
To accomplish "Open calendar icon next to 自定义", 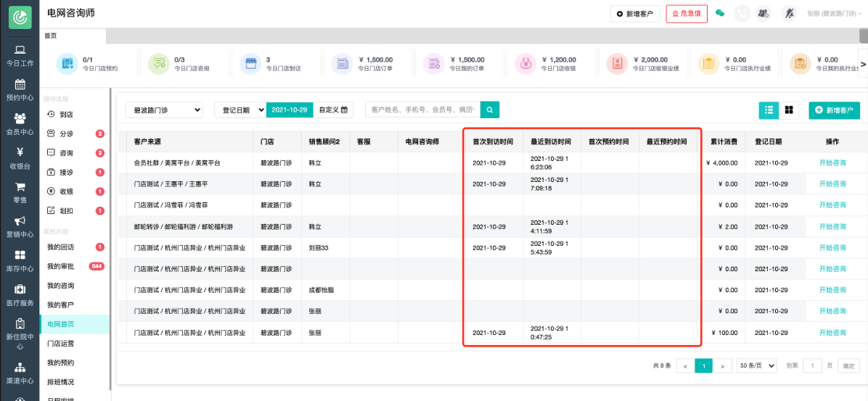I will click(344, 109).
